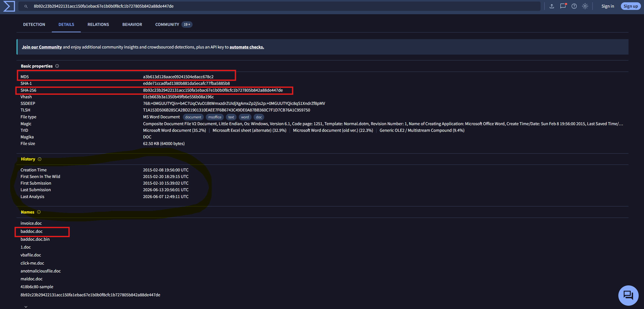This screenshot has width=644, height=309.
Task: Click the Sign up button
Action: (x=631, y=6)
